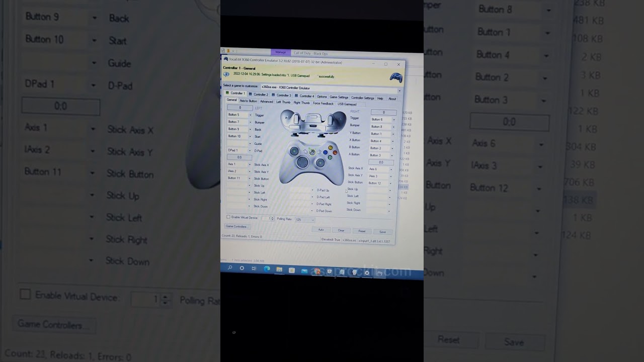The height and width of the screenshot is (362, 644).
Task: Select the Advanced sub-tab
Action: pyautogui.click(x=267, y=102)
